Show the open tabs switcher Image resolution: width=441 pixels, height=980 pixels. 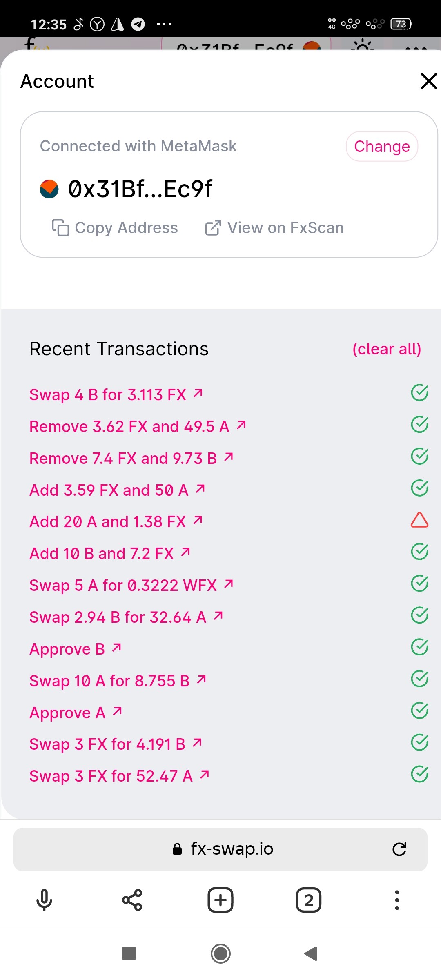point(309,900)
